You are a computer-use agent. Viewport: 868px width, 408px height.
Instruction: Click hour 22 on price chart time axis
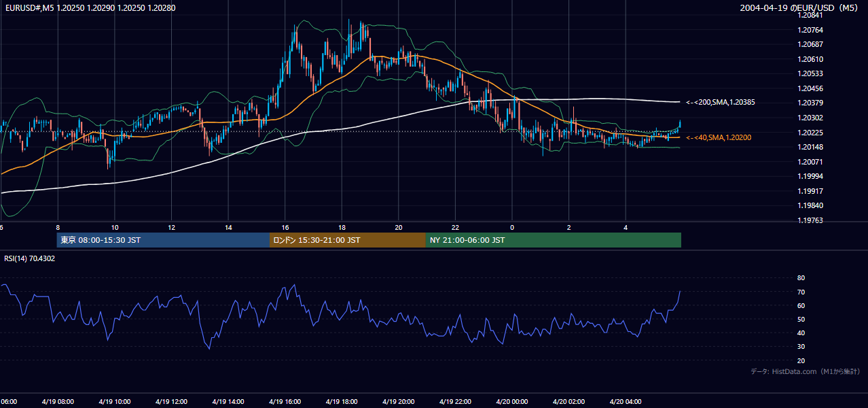[455, 227]
